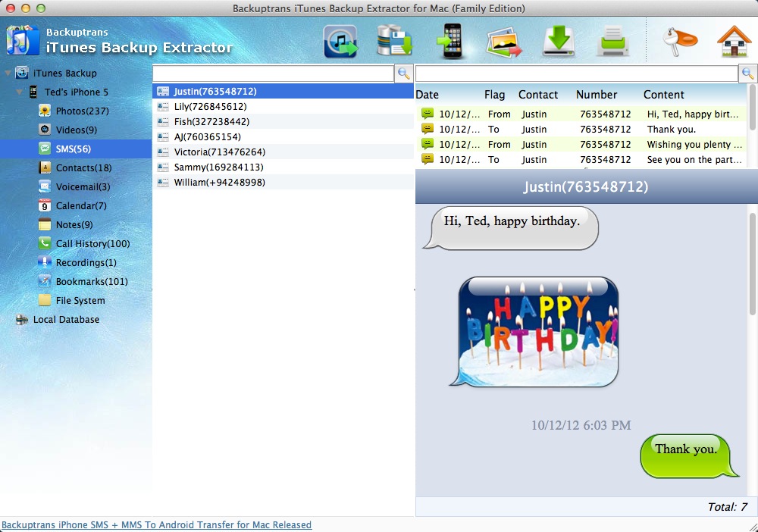
Task: Click the SMS bubble icon in sidebar
Action: tap(45, 149)
